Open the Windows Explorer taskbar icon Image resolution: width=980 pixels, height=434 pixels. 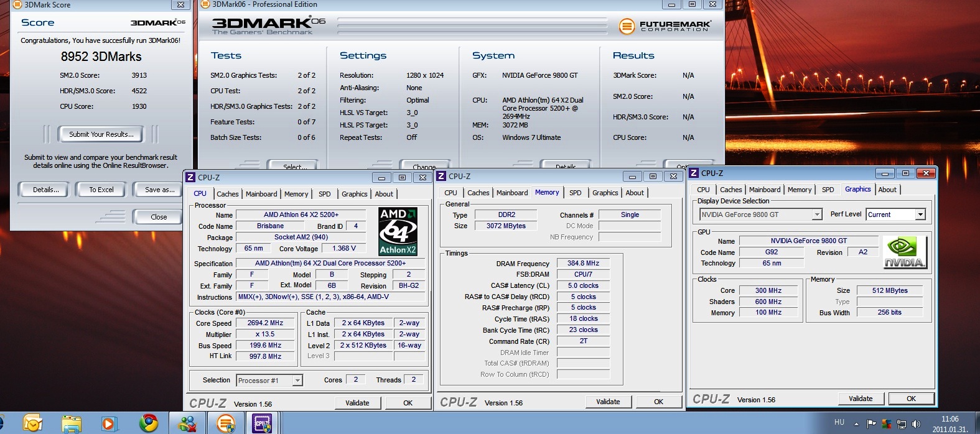point(72,423)
